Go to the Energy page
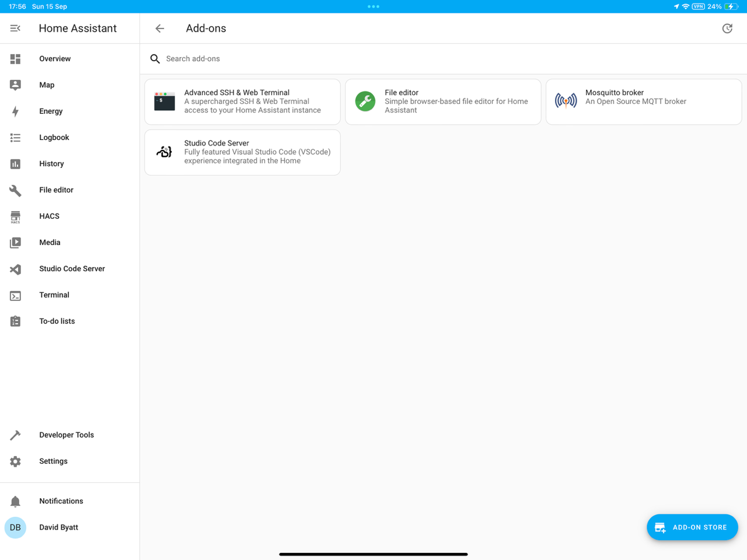Viewport: 747px width, 560px height. tap(70, 111)
